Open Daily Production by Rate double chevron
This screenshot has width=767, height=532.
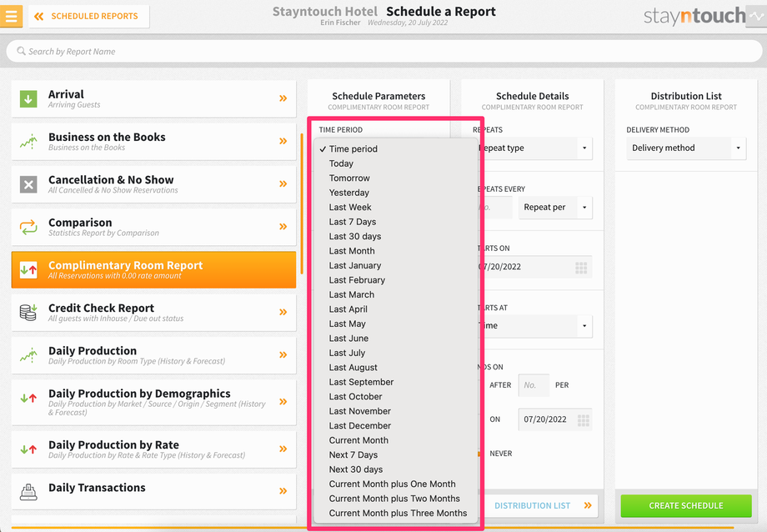[x=283, y=449]
